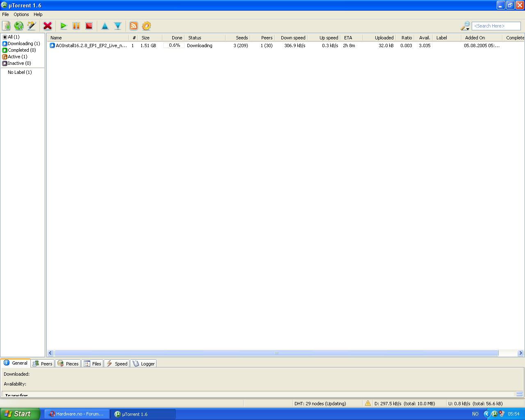Click the 2h 8m ETA cell
The height and width of the screenshot is (420, 525).
349,46
